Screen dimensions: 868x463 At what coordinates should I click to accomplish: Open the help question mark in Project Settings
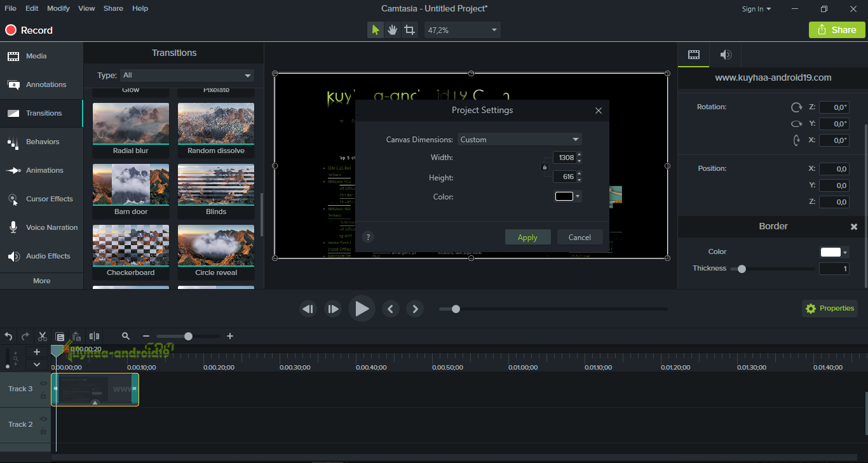pyautogui.click(x=368, y=237)
